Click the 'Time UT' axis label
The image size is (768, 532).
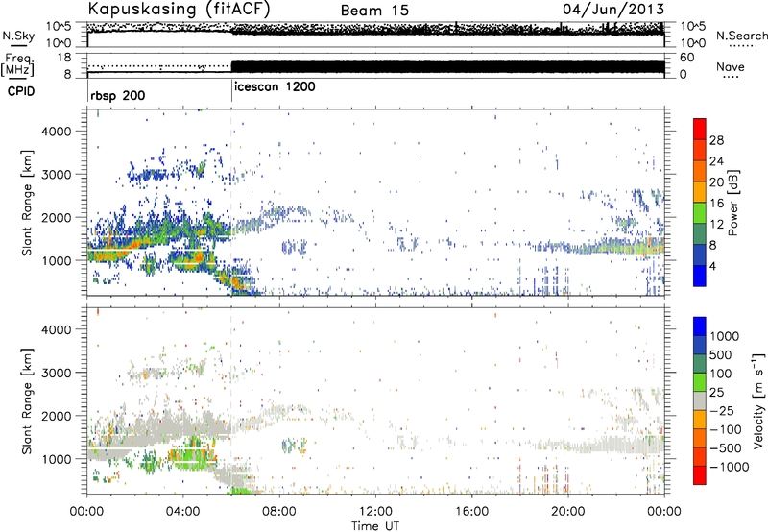point(375,525)
